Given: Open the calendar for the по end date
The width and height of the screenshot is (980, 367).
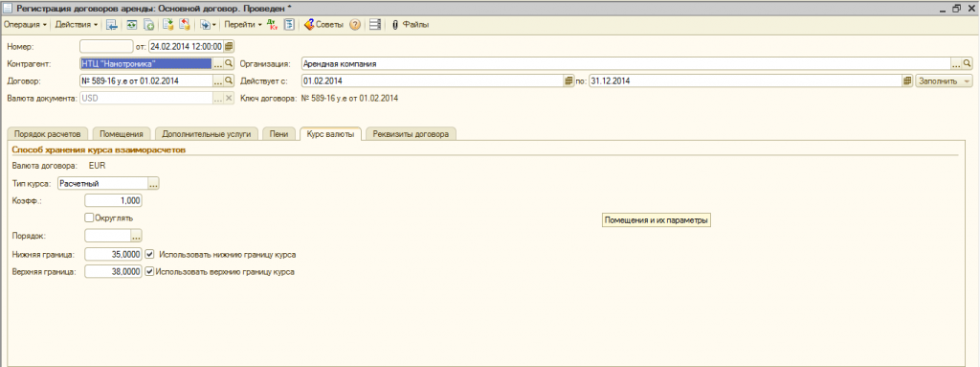Looking at the screenshot, I should [907, 80].
